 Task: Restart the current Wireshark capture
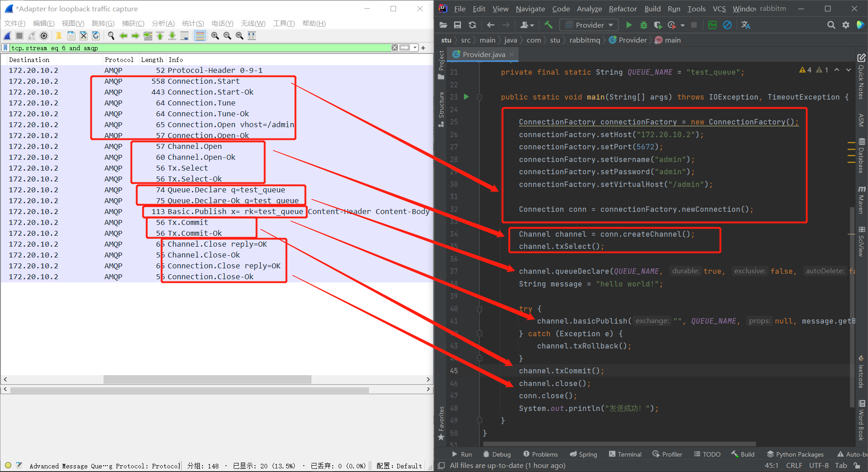point(32,36)
